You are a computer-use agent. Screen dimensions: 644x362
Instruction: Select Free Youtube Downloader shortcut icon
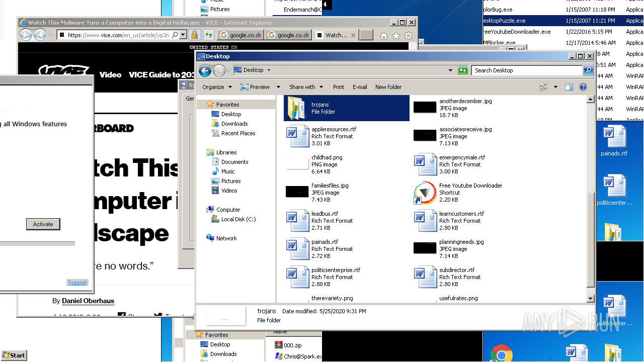(x=425, y=193)
